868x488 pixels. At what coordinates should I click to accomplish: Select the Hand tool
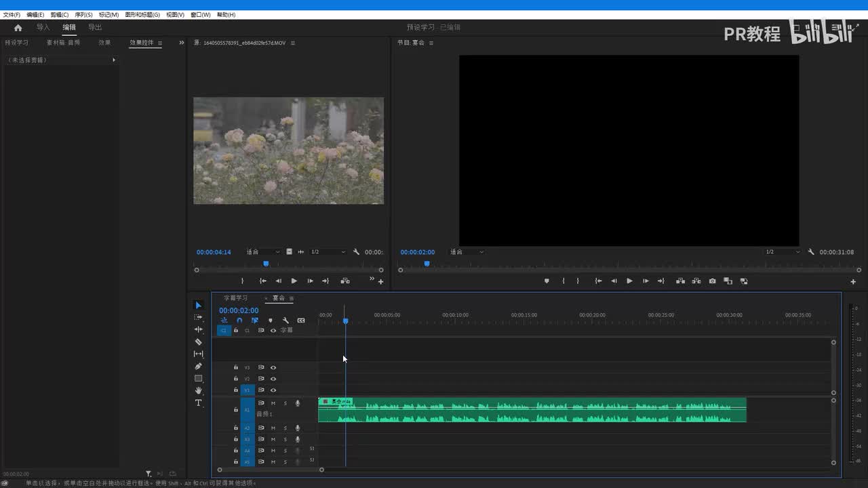click(198, 390)
